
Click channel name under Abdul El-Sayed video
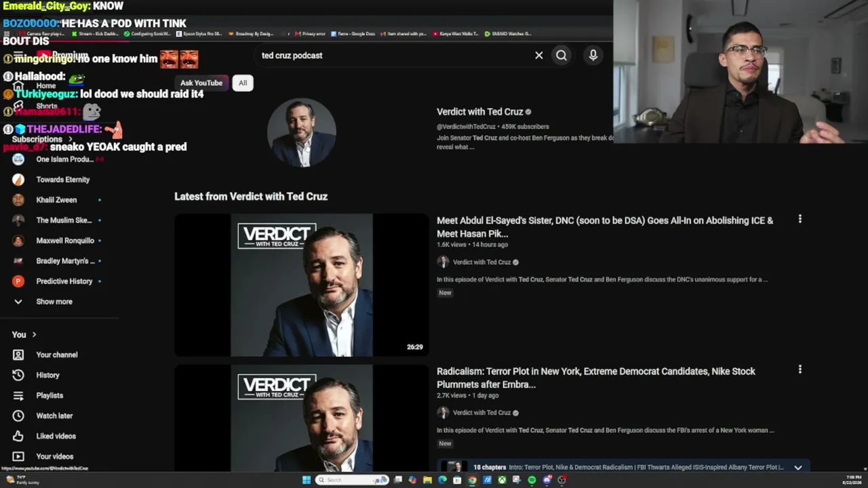click(x=481, y=262)
